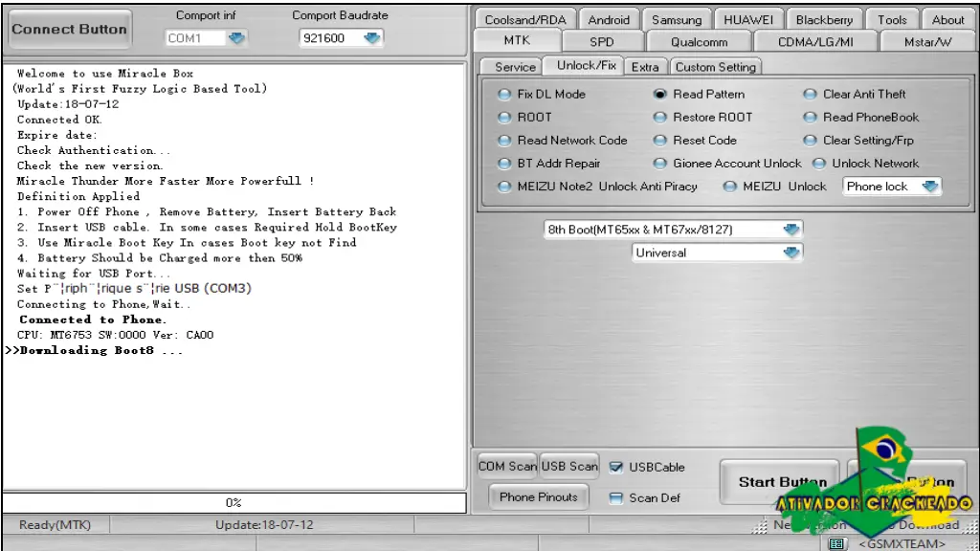Select the MEIZU Unlock option
This screenshot has height=551, width=980.
click(x=775, y=187)
